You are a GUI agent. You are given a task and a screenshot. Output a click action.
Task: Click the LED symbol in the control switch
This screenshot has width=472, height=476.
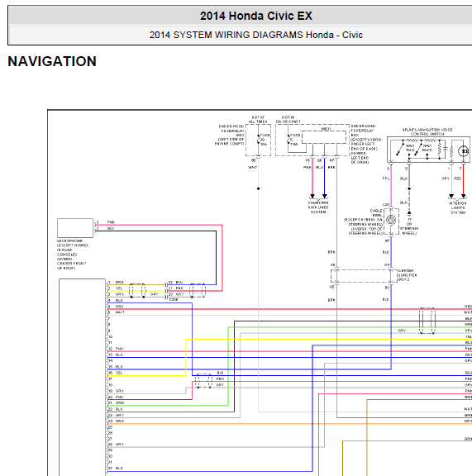pos(464,151)
